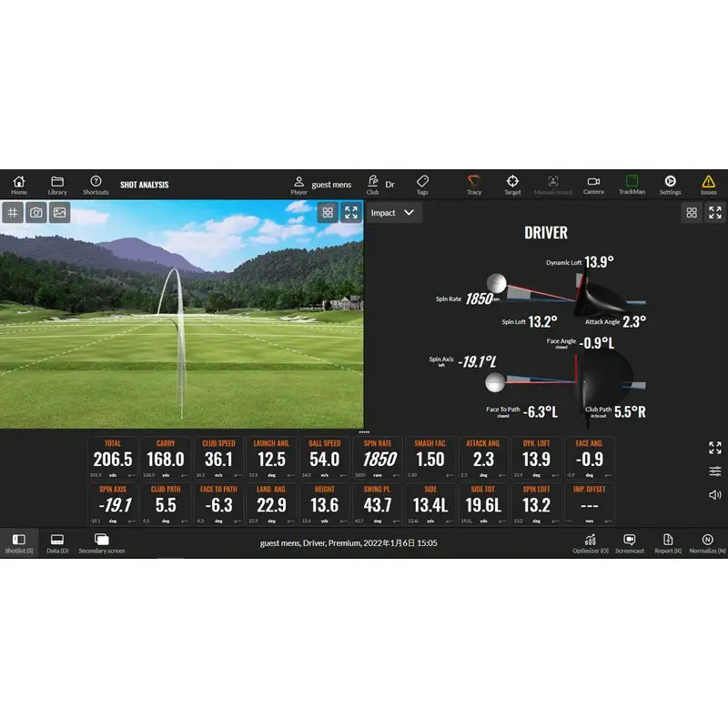Open the Issues warning icon

pyautogui.click(x=708, y=185)
